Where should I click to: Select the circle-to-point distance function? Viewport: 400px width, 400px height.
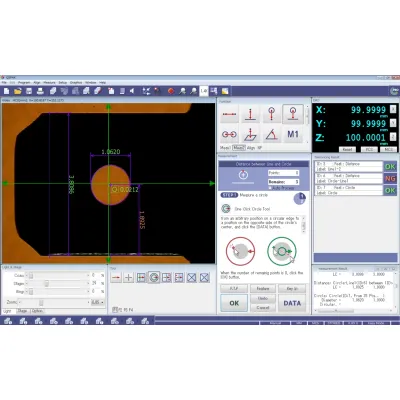click(x=272, y=114)
